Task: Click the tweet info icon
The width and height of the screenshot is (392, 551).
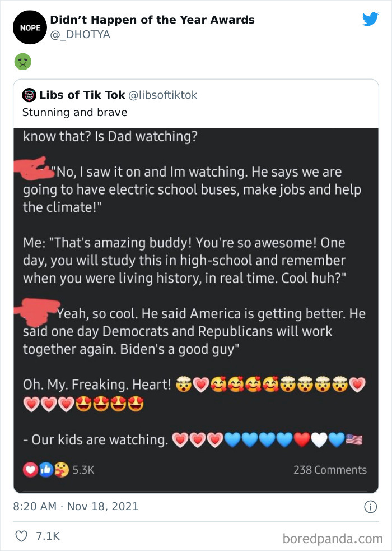Action: pos(370,507)
